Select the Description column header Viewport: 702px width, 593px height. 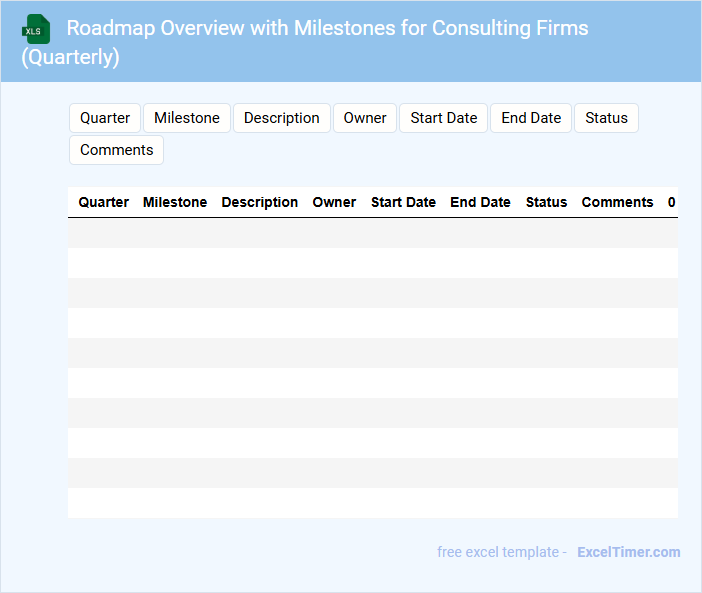coord(260,202)
